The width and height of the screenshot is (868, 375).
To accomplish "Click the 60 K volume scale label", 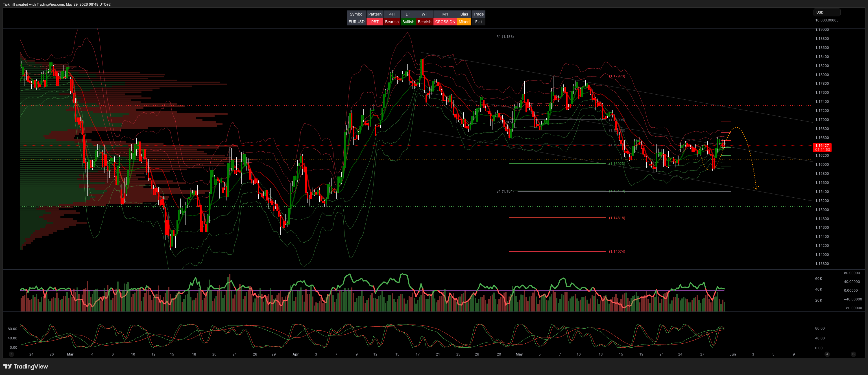I will [x=819, y=279].
